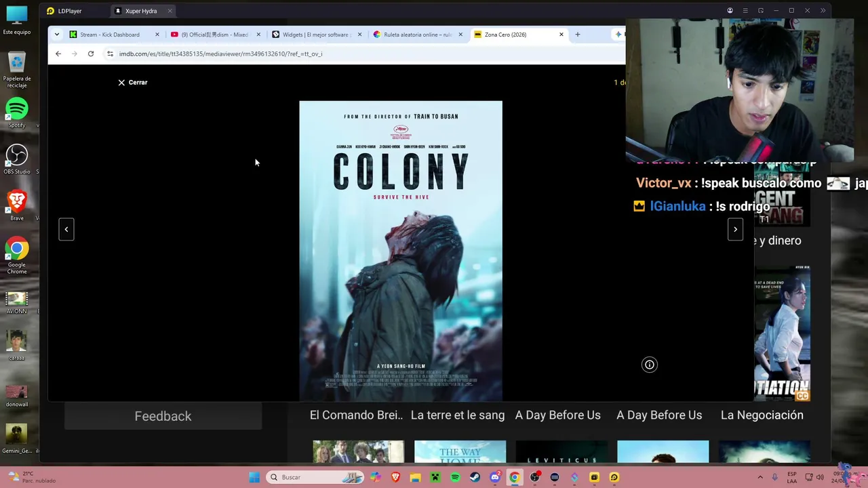Open Brave desktop shortcut
The image size is (868, 488).
[x=17, y=206]
